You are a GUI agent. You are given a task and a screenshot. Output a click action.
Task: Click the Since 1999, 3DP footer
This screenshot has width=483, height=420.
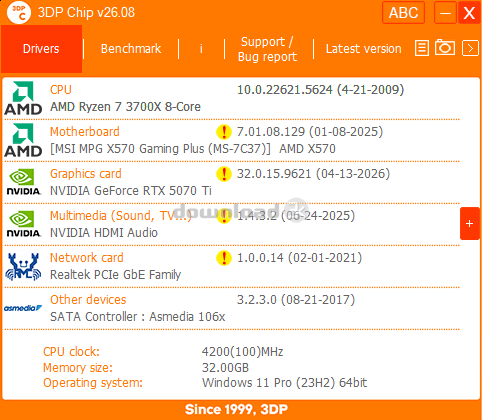(236, 409)
